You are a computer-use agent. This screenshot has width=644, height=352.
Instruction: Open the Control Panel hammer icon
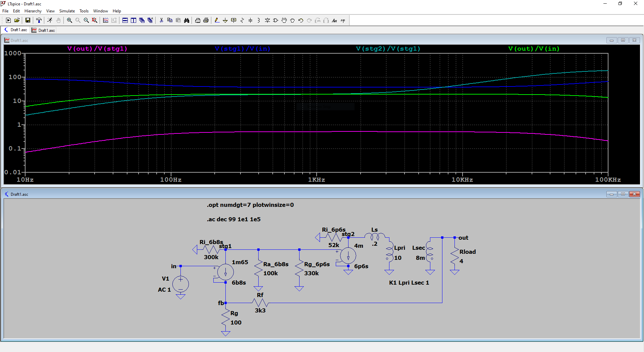point(39,20)
